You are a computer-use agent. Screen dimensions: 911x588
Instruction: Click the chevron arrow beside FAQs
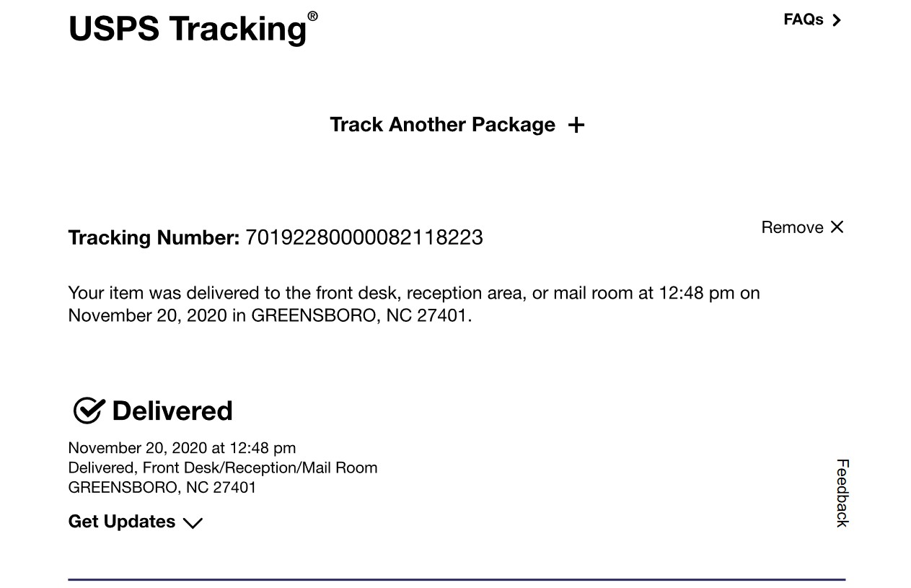(836, 20)
